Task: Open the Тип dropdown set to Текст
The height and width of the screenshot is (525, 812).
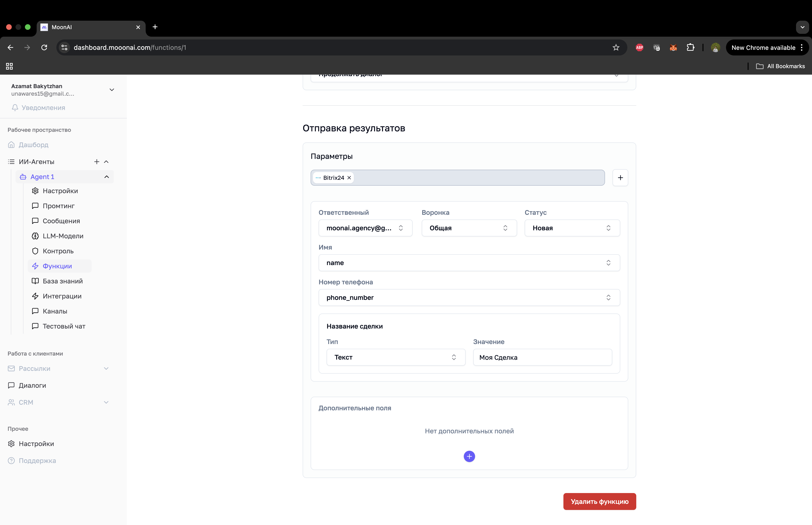Action: click(x=396, y=357)
